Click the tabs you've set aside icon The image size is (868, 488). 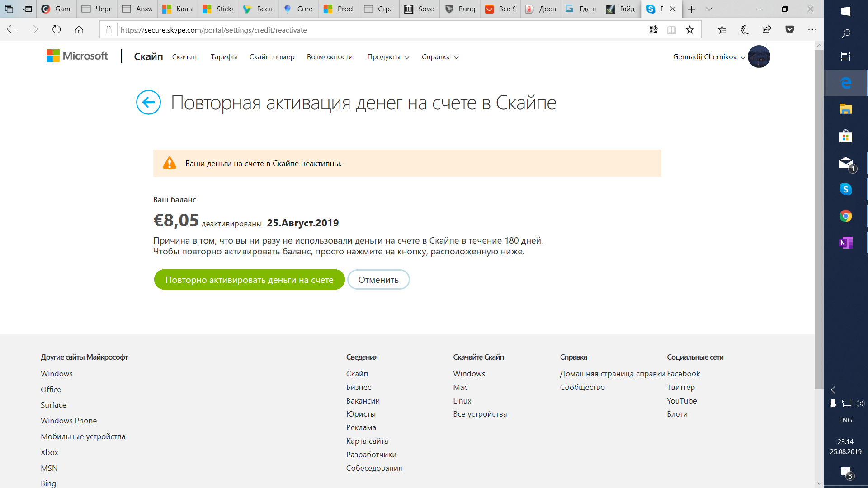click(9, 9)
